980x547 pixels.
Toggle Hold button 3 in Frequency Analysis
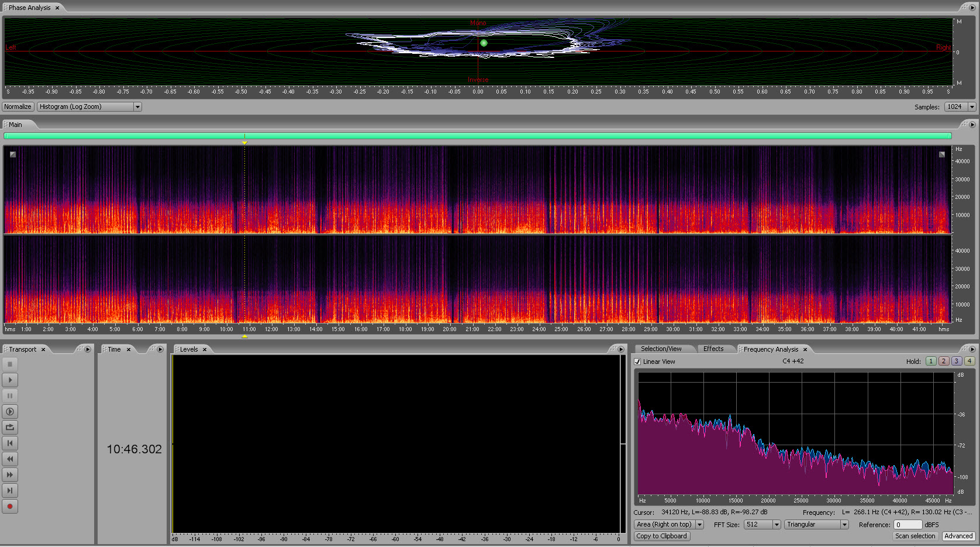coord(957,361)
